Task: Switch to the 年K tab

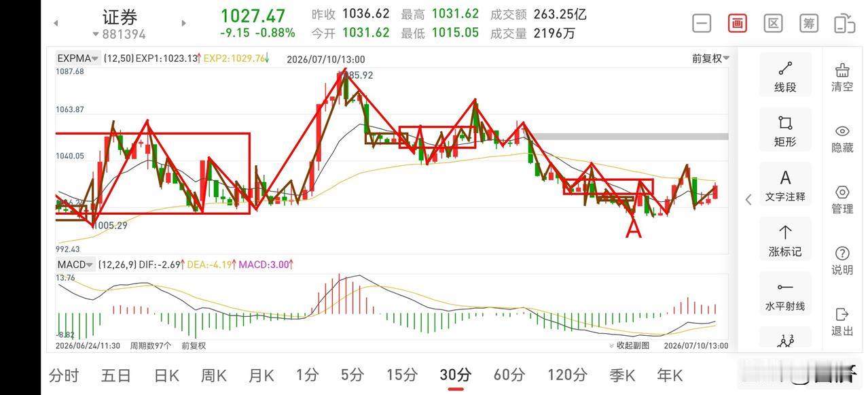Action: (x=669, y=375)
